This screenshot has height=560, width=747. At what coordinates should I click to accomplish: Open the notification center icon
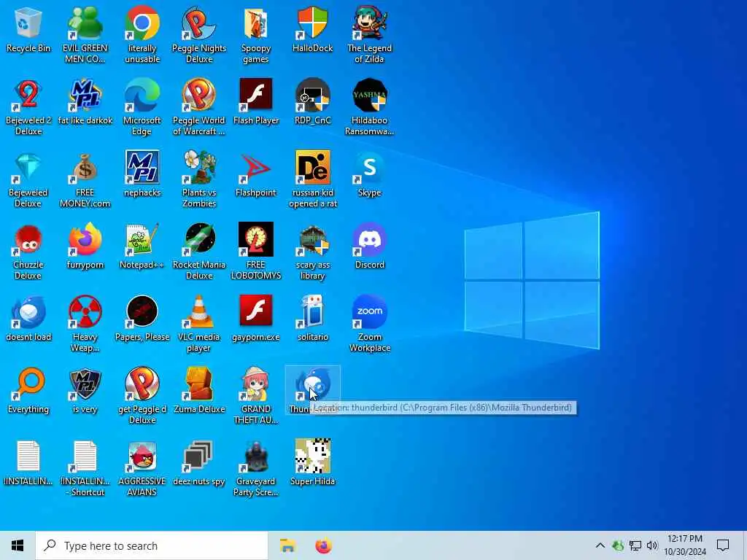[723, 545]
